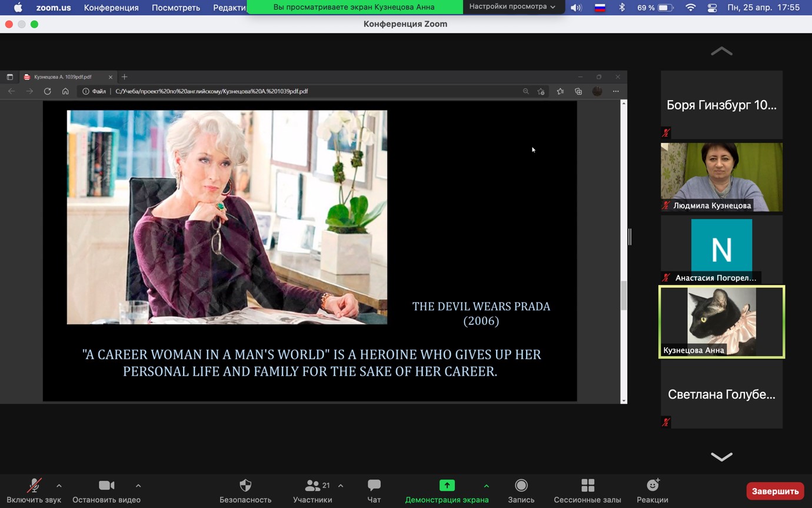Click the Кузнецова А. 1039pdf.pdf browser tab
Screen dimensions: 812x508
click(x=63, y=77)
